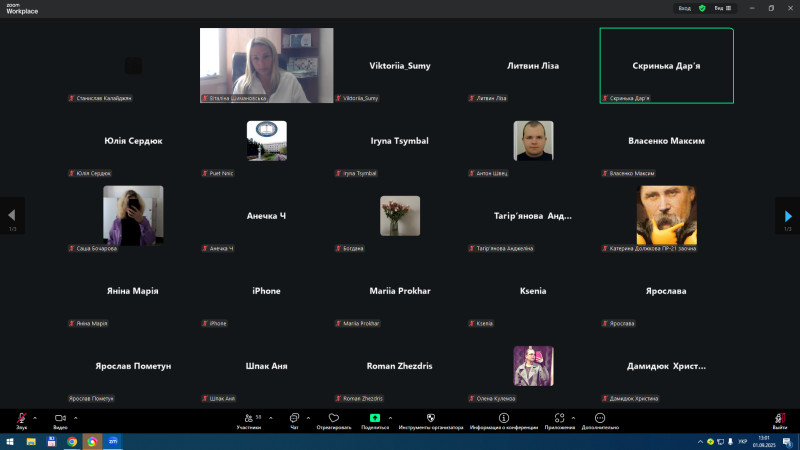Screen dimensions: 800x450
Task: Click the Выйти leave meeting button
Action: click(779, 419)
